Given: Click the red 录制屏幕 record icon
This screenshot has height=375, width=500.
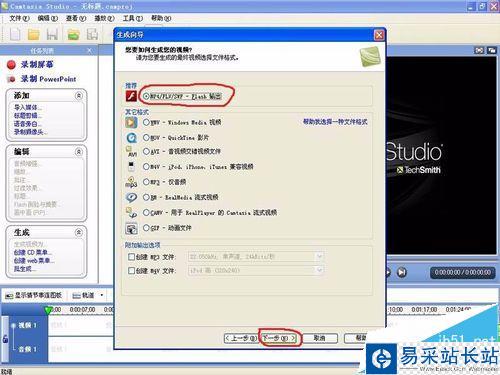Looking at the screenshot, I should tap(11, 65).
